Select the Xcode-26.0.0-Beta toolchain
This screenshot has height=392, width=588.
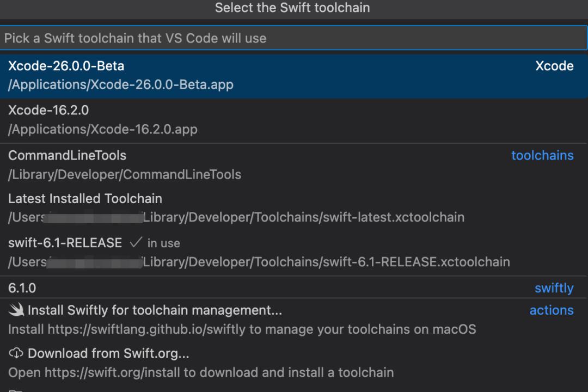point(294,75)
